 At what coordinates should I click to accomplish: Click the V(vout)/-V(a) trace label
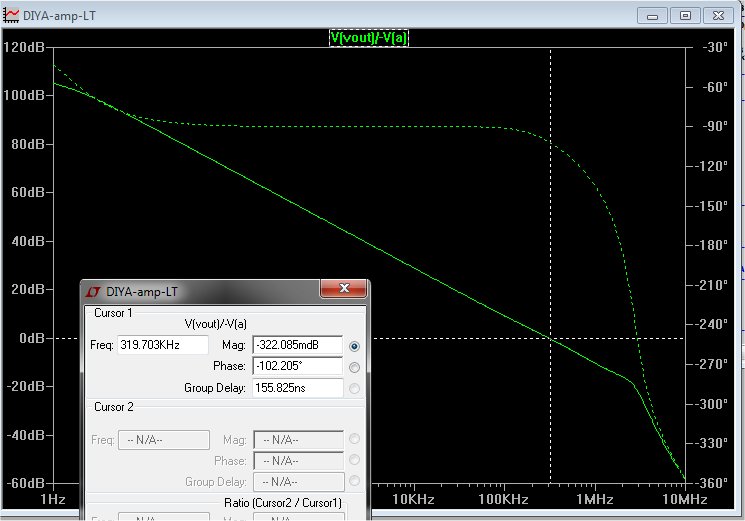(x=369, y=38)
